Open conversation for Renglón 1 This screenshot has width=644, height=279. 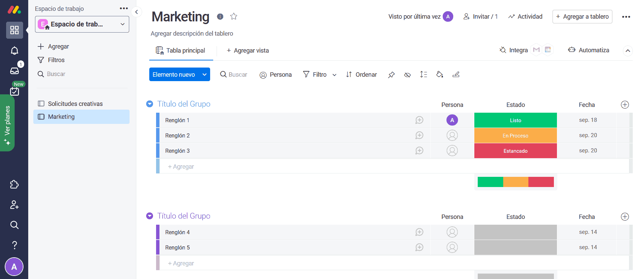419,120
